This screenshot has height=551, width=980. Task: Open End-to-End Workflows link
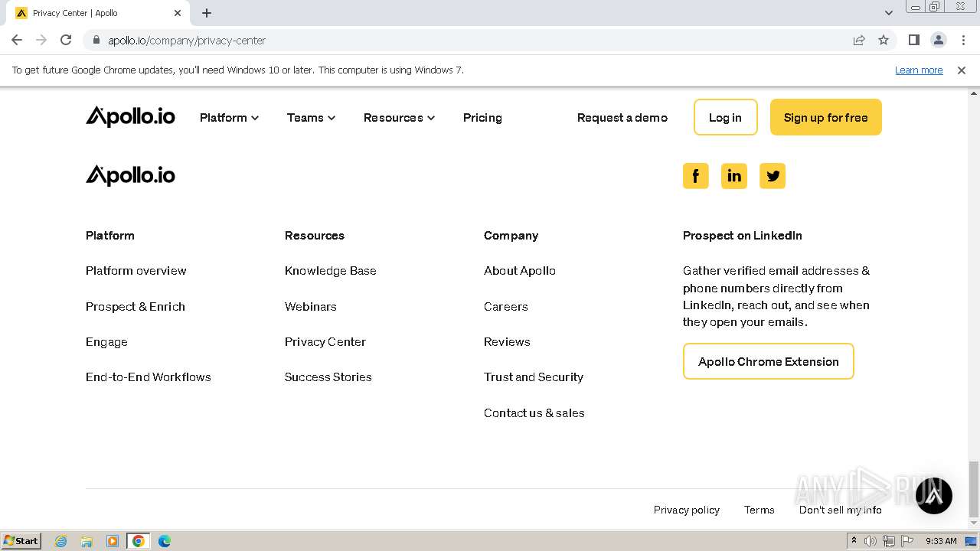pos(148,377)
